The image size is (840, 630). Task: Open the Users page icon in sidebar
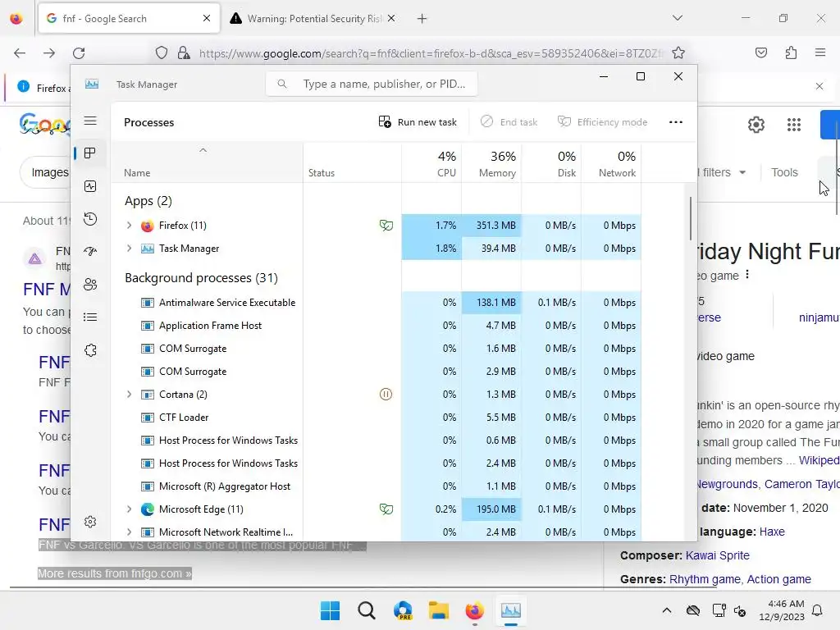tap(90, 285)
